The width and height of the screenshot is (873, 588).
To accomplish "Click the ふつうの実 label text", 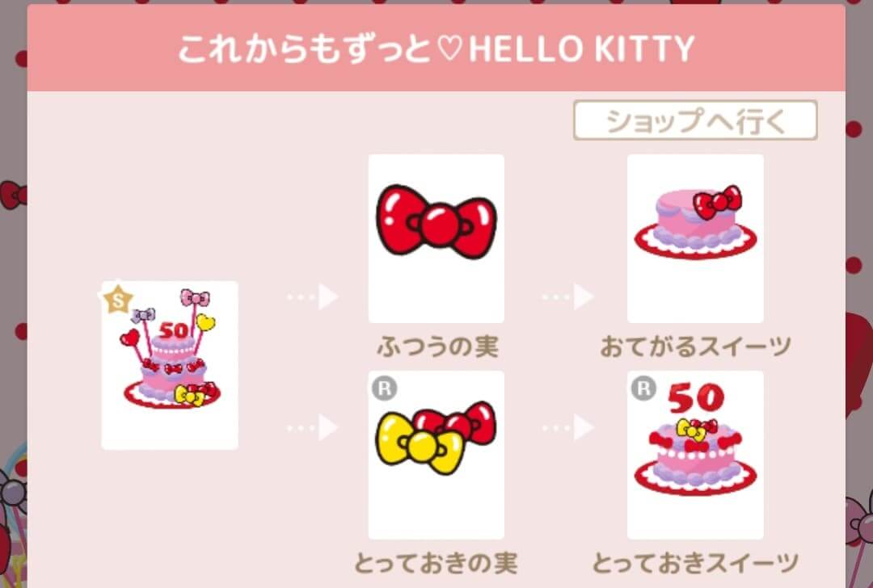I will (437, 346).
